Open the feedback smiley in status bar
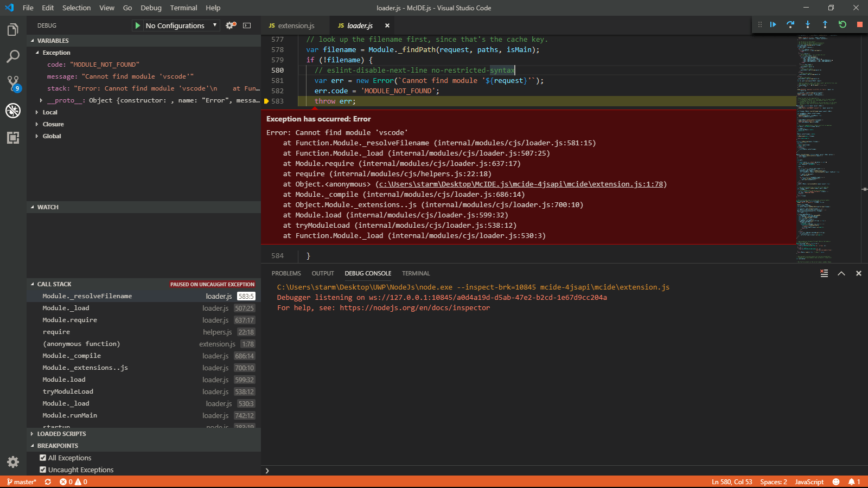 click(x=836, y=481)
